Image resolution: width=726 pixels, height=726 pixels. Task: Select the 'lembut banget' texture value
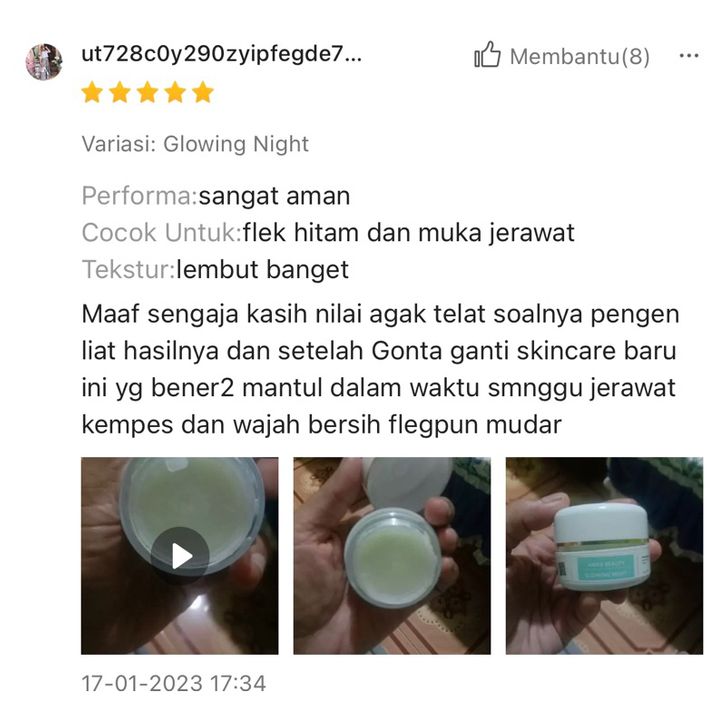(x=263, y=269)
